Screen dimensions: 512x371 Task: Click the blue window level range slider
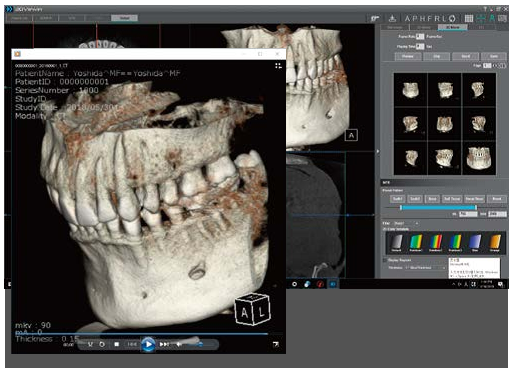(x=438, y=207)
